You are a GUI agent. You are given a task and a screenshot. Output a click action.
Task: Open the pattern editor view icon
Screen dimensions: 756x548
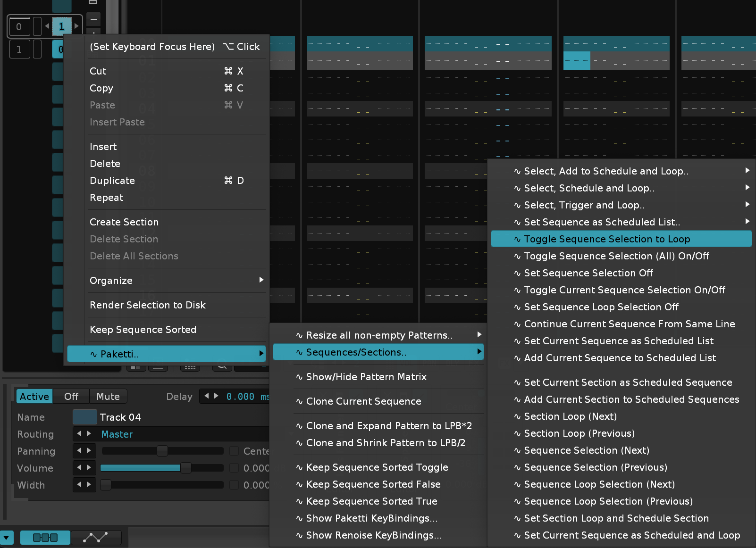45,537
